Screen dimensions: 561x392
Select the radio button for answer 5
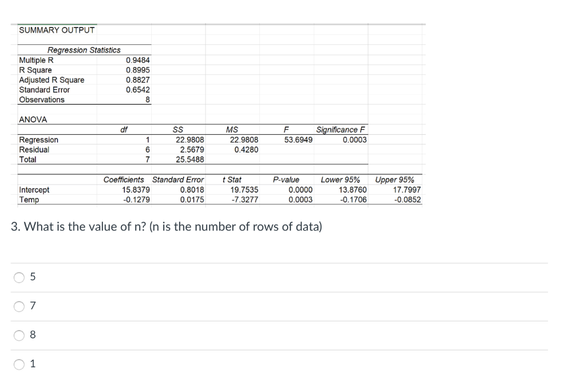click(19, 277)
